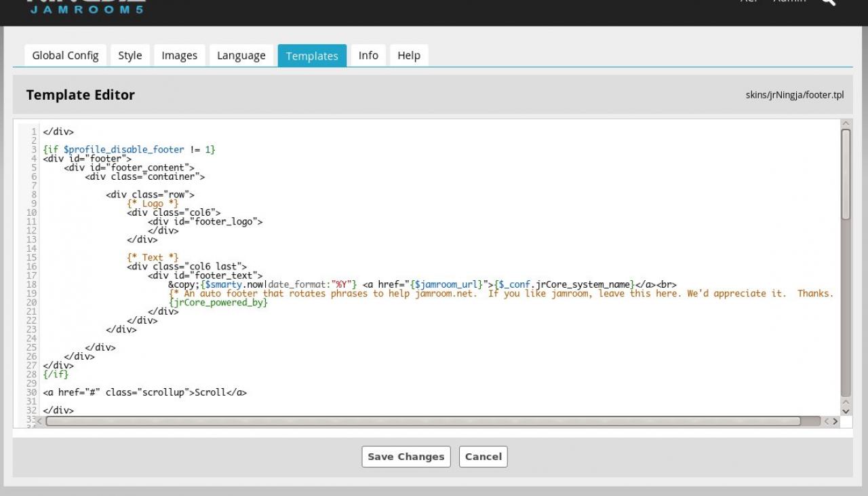Click the scroll left arrow at editor's bottom-left
The height and width of the screenshot is (496, 868).
point(39,421)
